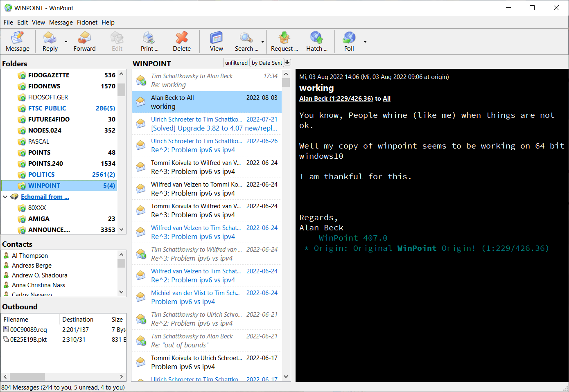Select the POLITICS folder
Image resolution: width=569 pixels, height=392 pixels.
41,175
